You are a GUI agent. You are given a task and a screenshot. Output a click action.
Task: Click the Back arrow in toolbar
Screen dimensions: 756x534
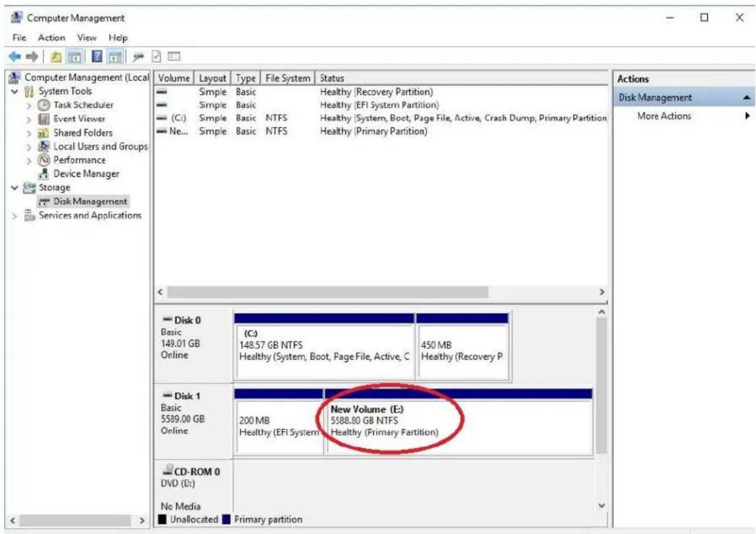(x=15, y=57)
